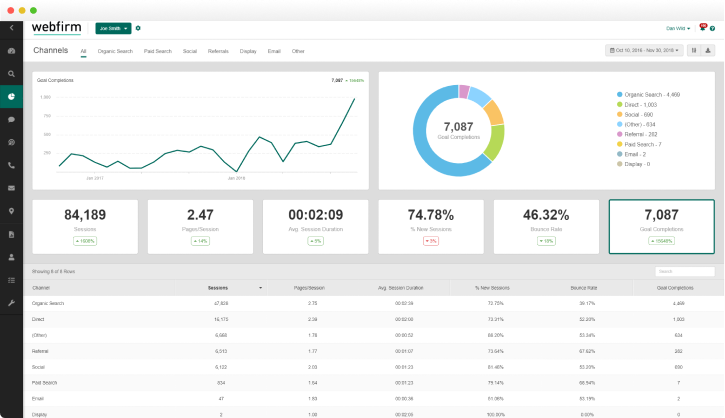The height and width of the screenshot is (418, 725).
Task: Toggle Direct green legend dot
Action: coord(620,104)
